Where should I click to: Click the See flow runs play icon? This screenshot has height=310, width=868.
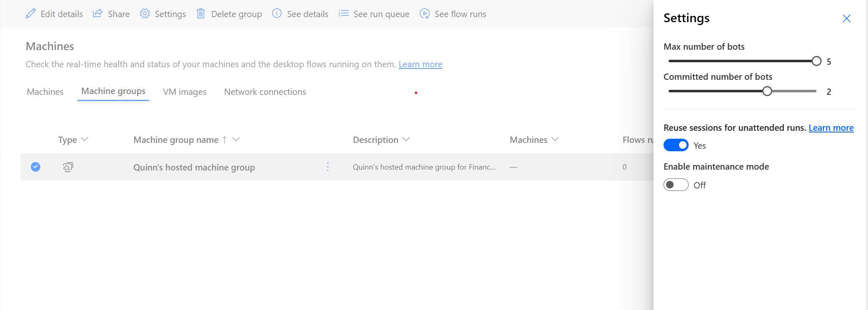[x=424, y=14]
